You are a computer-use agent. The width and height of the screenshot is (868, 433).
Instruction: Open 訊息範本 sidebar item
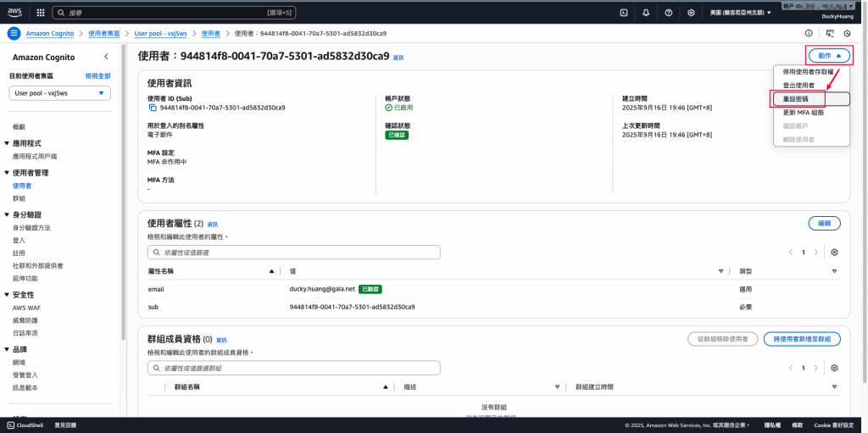tap(25, 388)
